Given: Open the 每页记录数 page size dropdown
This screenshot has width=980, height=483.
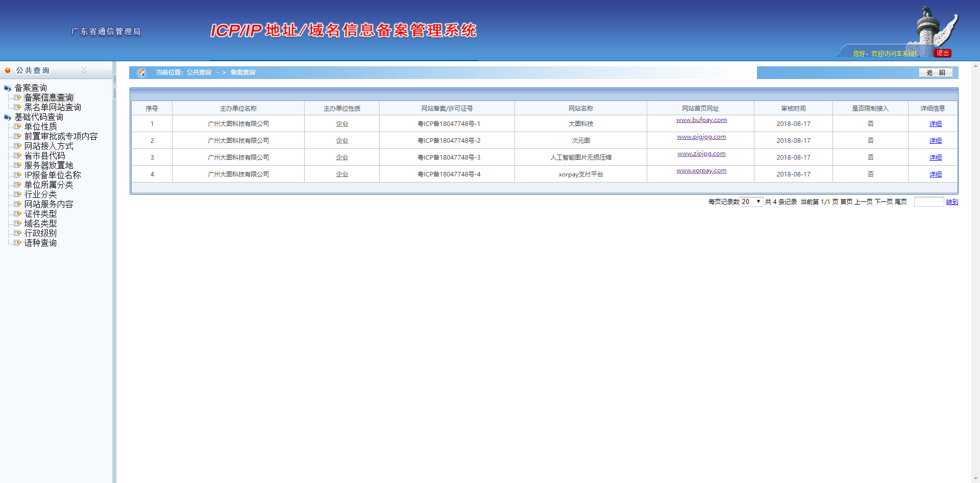Looking at the screenshot, I should pyautogui.click(x=751, y=202).
